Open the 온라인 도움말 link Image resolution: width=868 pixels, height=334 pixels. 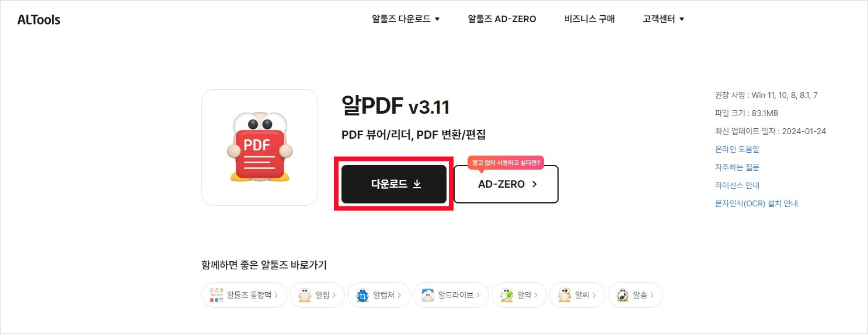point(737,149)
